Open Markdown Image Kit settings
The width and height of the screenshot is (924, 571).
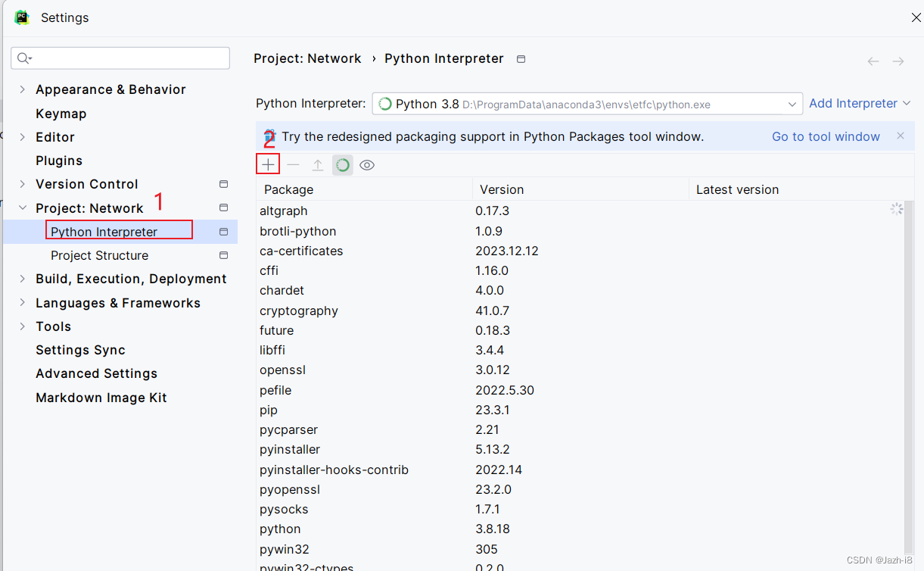pyautogui.click(x=101, y=398)
